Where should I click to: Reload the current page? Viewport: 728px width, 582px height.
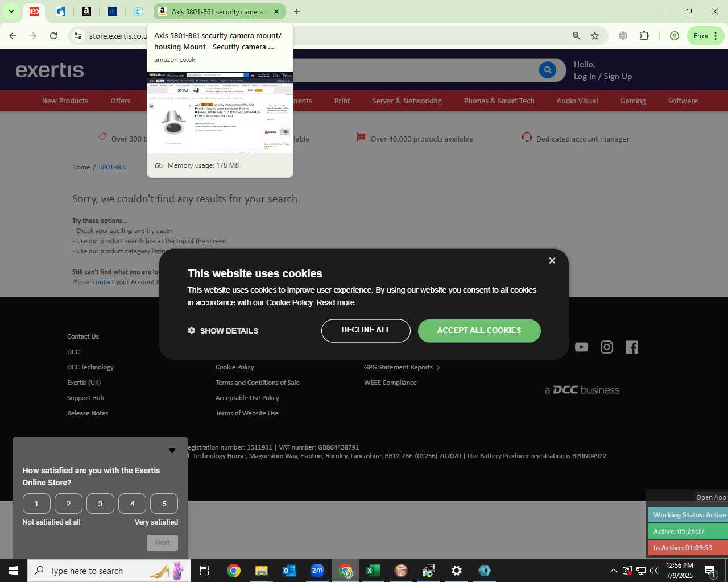(x=53, y=36)
